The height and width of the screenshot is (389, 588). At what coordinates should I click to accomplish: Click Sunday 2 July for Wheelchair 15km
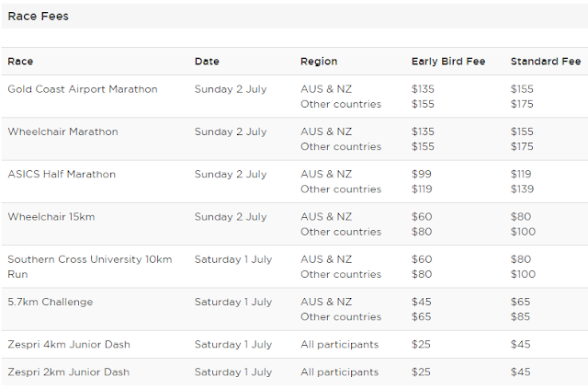[x=231, y=217]
